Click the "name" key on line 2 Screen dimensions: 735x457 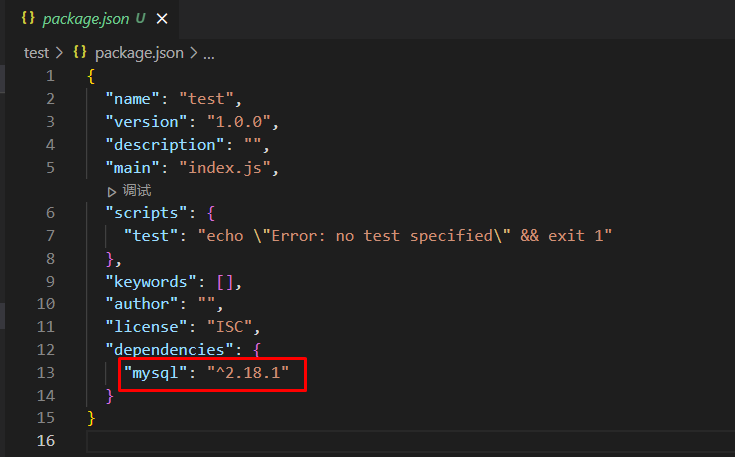(x=133, y=99)
